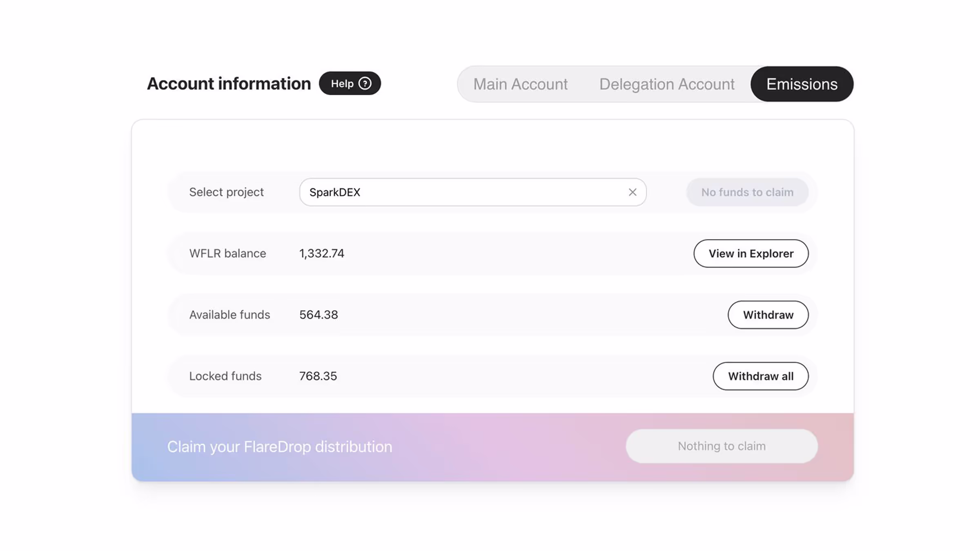Click the Withdraw all button
The height and width of the screenshot is (551, 980).
click(x=760, y=376)
